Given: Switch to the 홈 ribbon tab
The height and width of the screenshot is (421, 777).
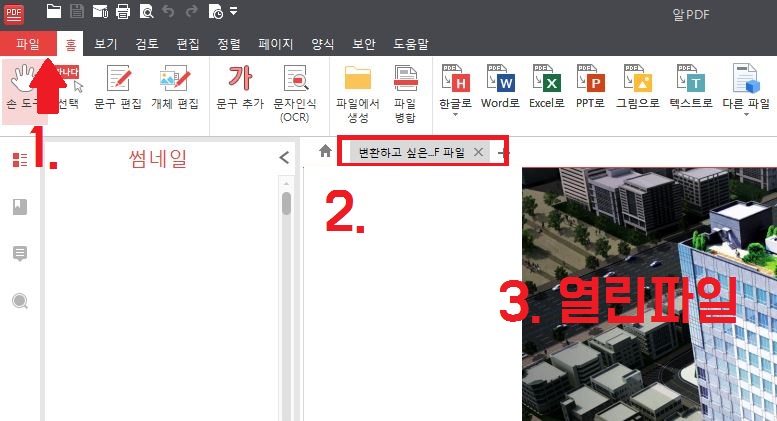Looking at the screenshot, I should [x=70, y=44].
